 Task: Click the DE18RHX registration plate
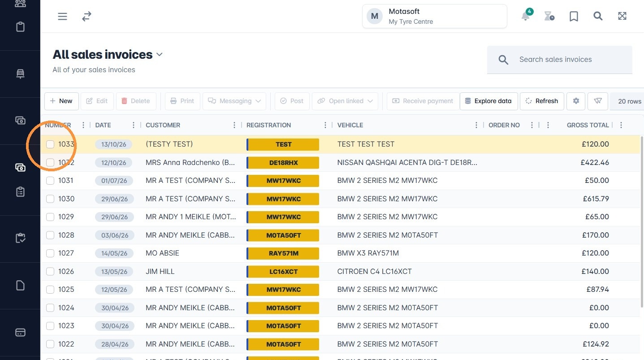[x=283, y=163]
